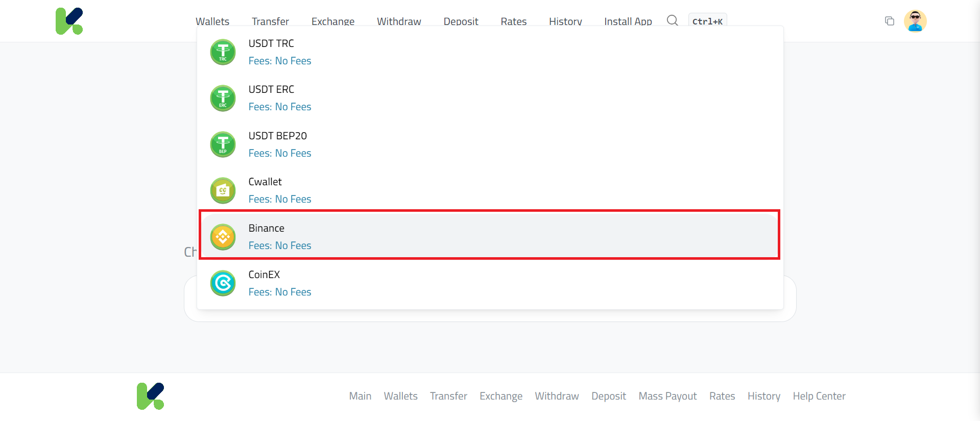The image size is (980, 421).
Task: Click the footer K logo
Action: pyautogui.click(x=150, y=396)
